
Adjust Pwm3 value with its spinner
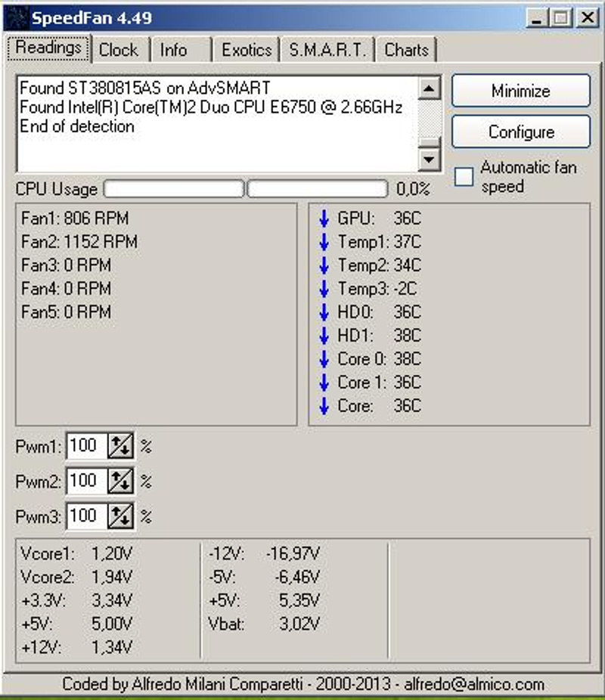click(120, 516)
